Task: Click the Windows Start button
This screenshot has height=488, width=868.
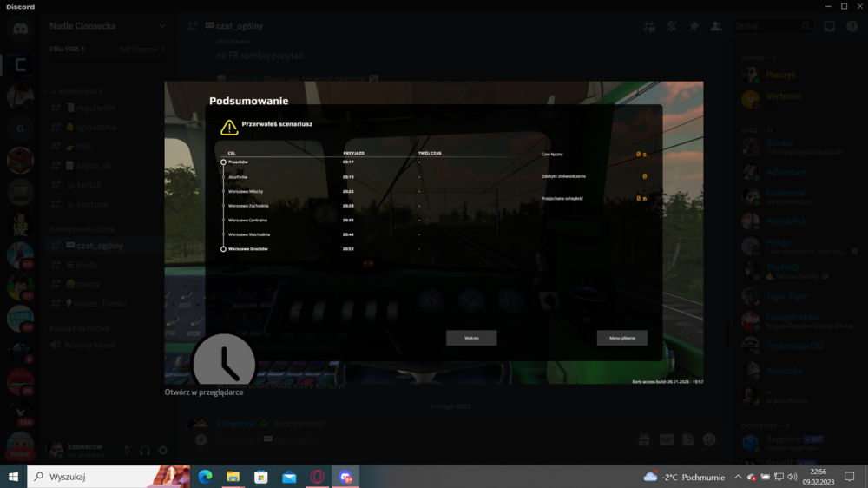Action: (x=13, y=477)
